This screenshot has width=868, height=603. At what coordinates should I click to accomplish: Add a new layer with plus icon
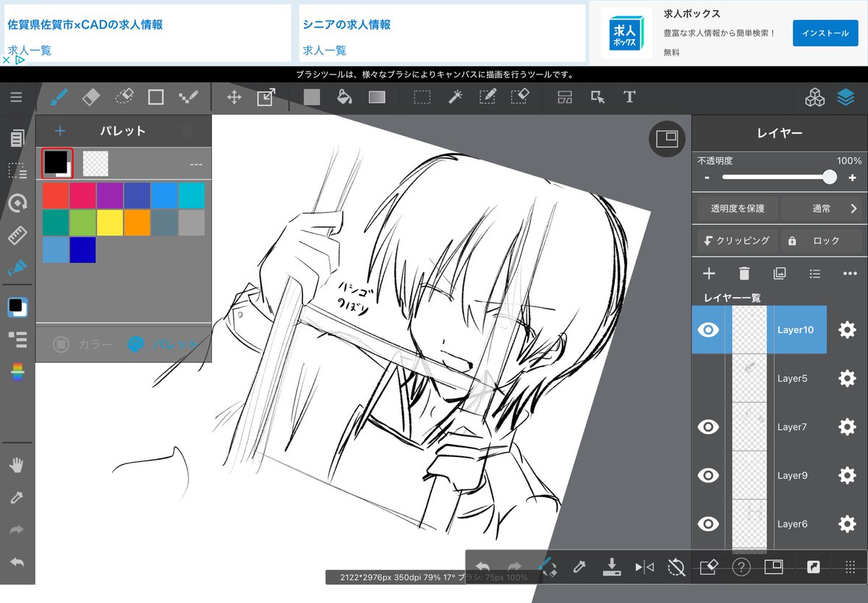click(709, 273)
